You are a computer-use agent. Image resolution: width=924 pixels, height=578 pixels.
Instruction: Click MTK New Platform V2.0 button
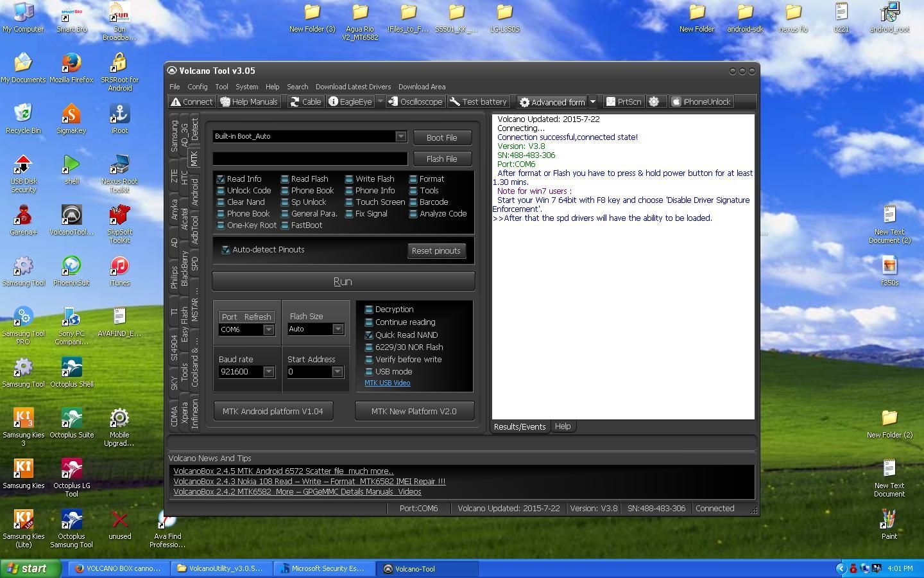415,411
